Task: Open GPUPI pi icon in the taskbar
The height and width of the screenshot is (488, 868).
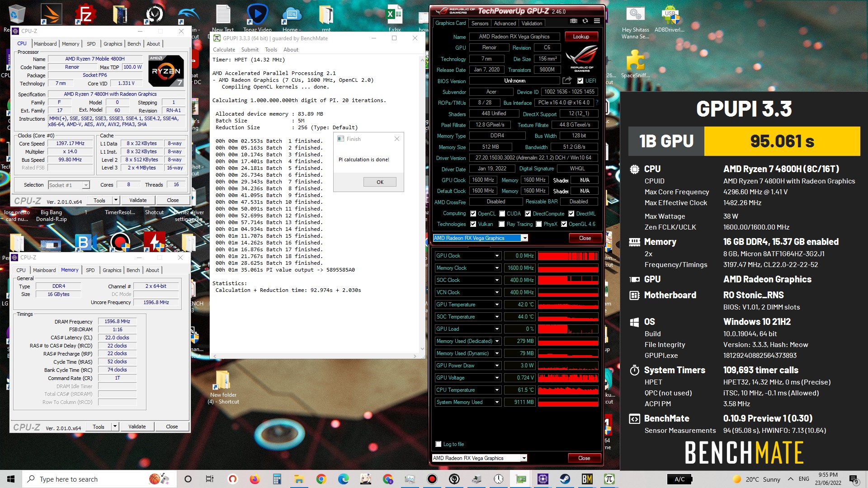Action: point(609,479)
